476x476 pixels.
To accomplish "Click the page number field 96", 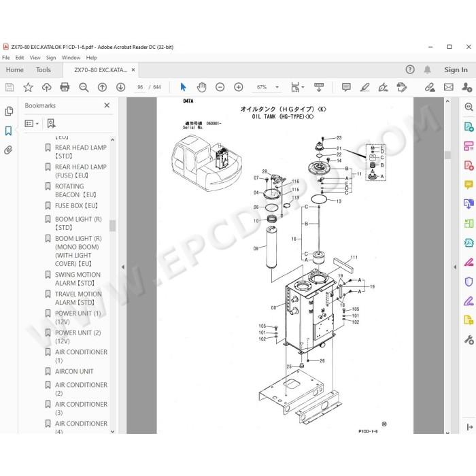I will (140, 88).
